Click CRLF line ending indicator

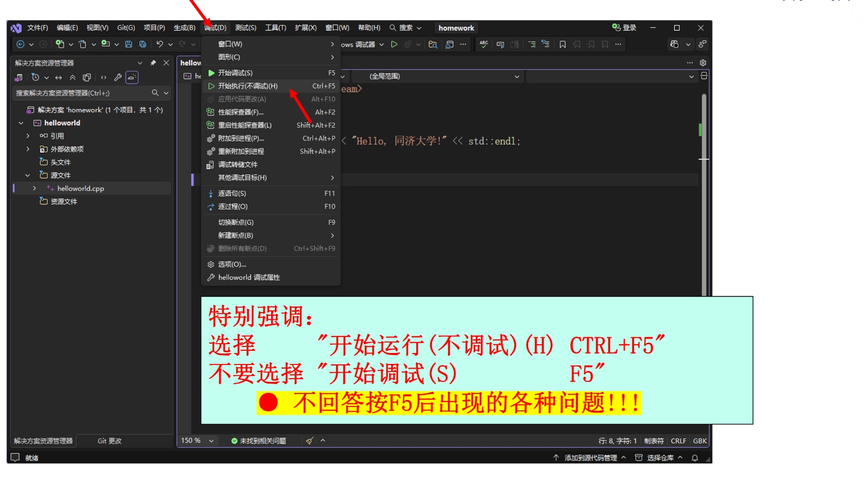(678, 441)
